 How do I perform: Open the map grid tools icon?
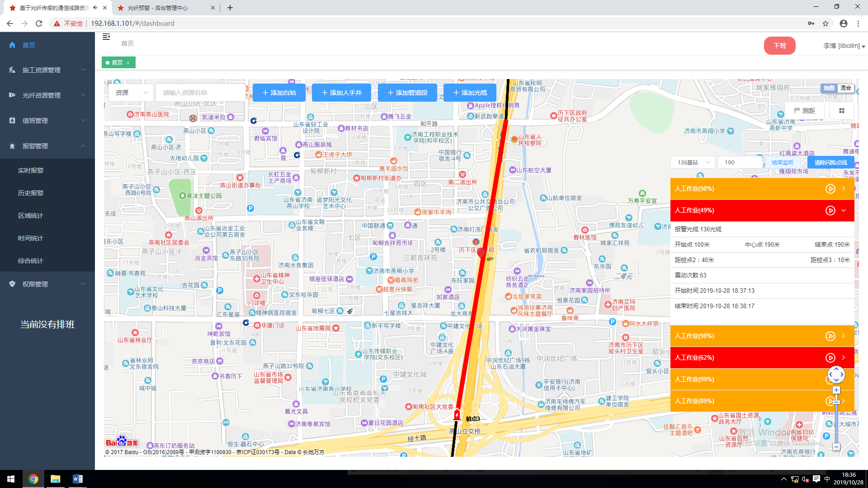[x=842, y=111]
